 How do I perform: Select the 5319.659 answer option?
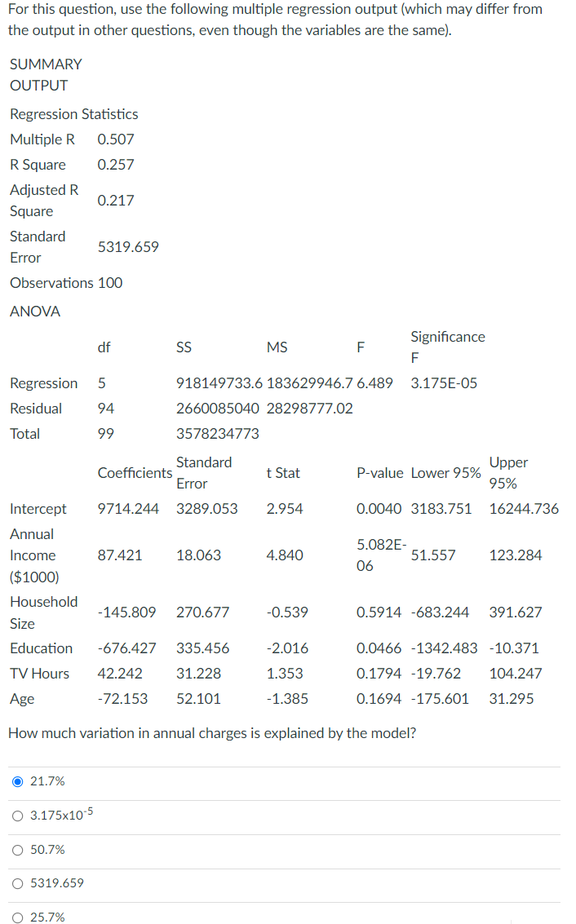coord(17,883)
